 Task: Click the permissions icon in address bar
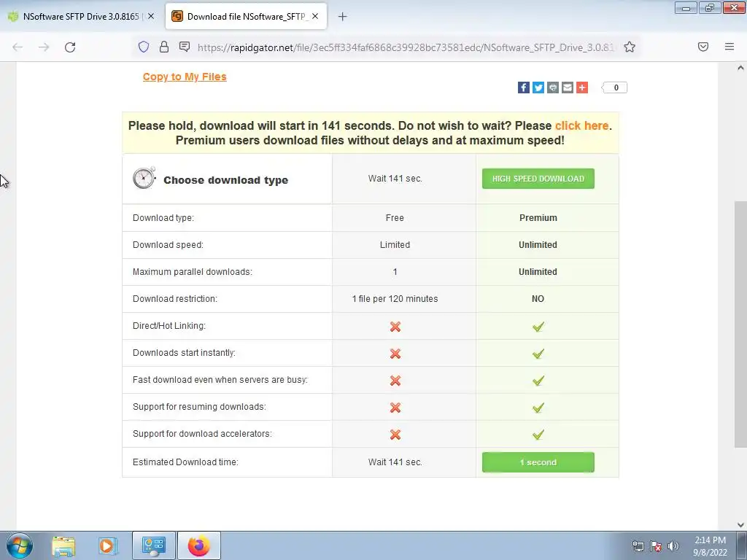click(185, 47)
